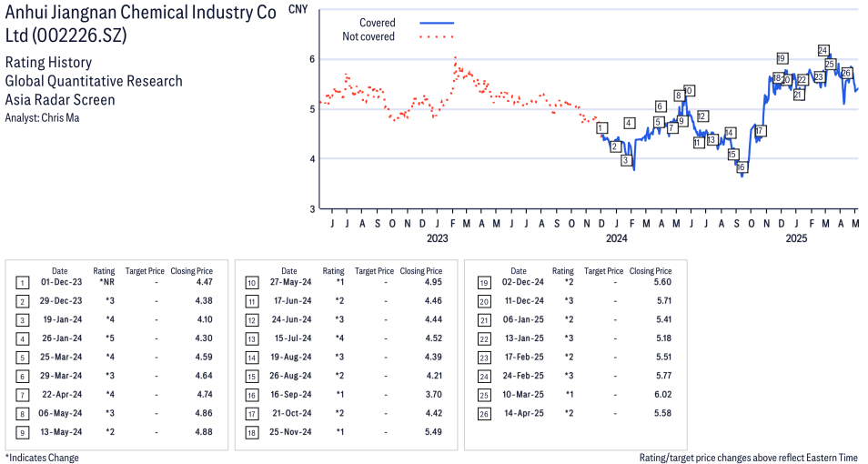Select the 'Not covered' legend label

(368, 36)
